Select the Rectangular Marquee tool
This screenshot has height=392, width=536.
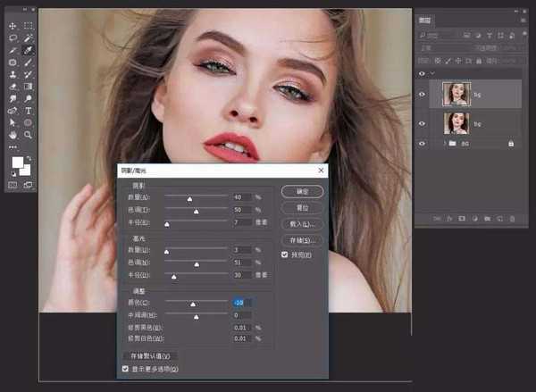pyautogui.click(x=29, y=27)
